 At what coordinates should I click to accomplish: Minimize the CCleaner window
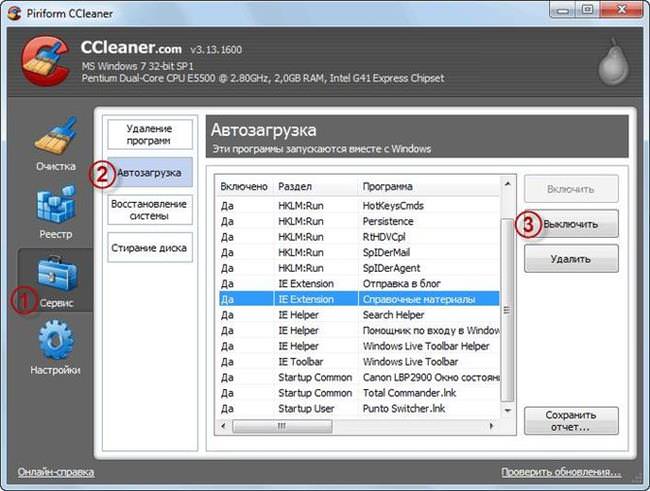563,10
